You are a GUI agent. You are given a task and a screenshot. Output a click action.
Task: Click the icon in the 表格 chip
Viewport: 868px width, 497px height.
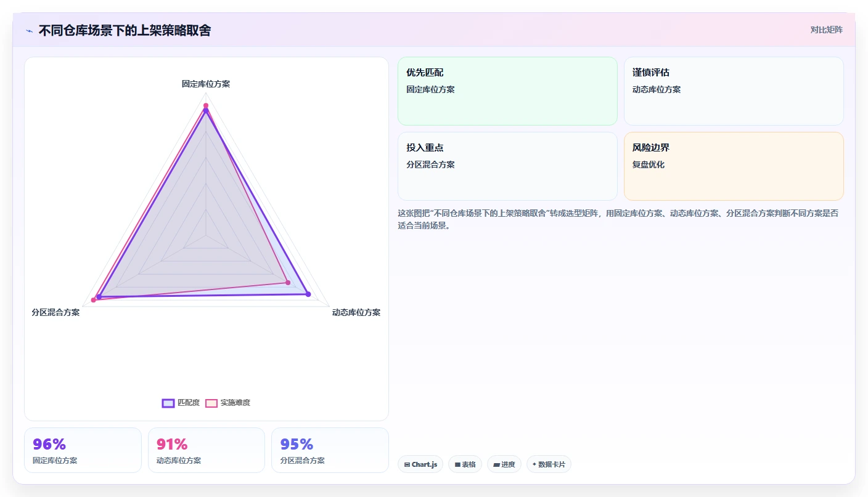[457, 464]
